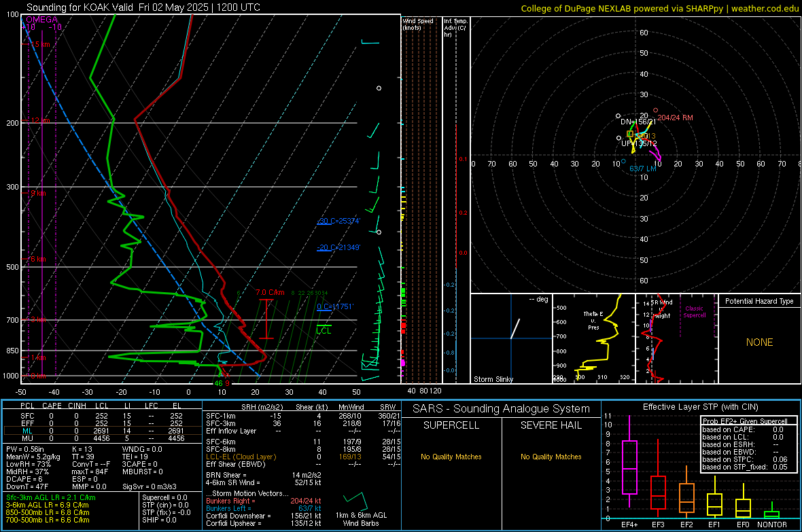Click the SEVERE HAIL column heading
The width and height of the screenshot is (802, 532).
551,425
